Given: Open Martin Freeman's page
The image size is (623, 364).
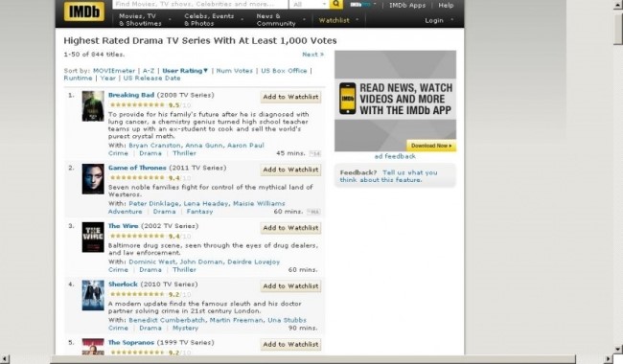Looking at the screenshot, I should 236,320.
